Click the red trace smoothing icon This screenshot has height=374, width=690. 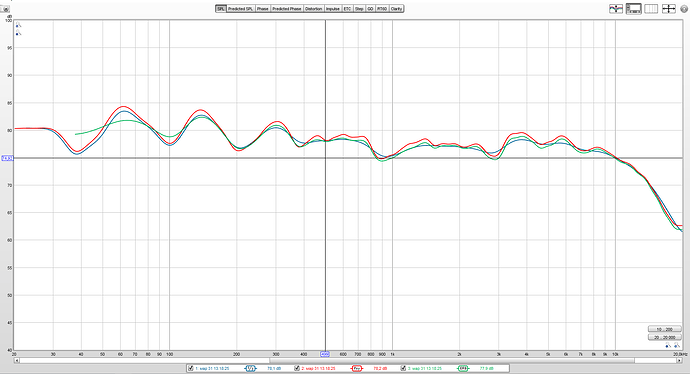[x=357, y=368]
